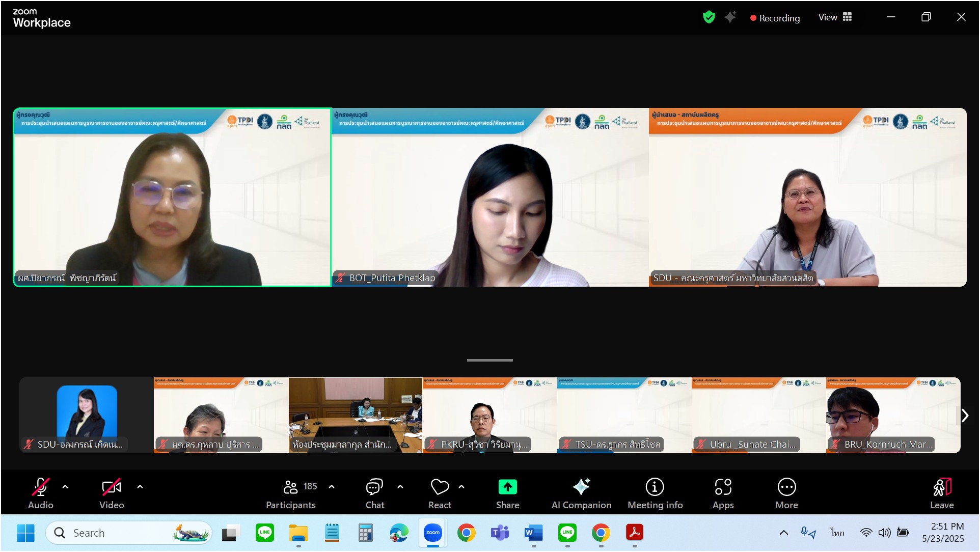Screen dimensions: 980x552
Task: Open Adobe Acrobat on taskbar
Action: pos(635,533)
